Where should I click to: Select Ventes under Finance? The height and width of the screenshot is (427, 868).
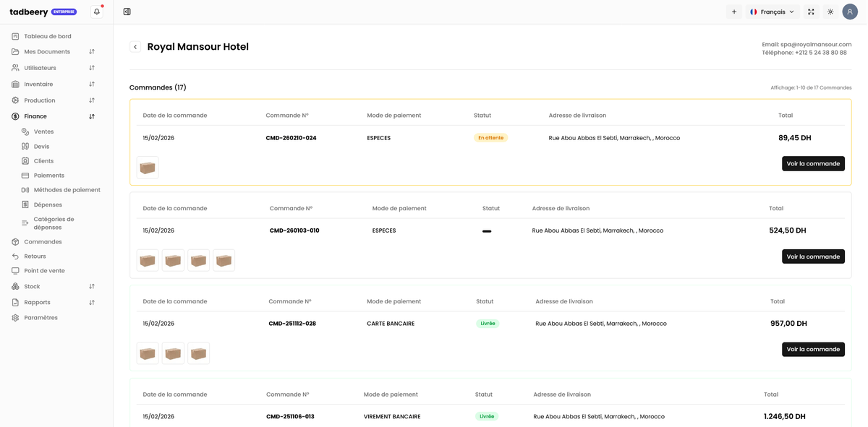coord(43,131)
